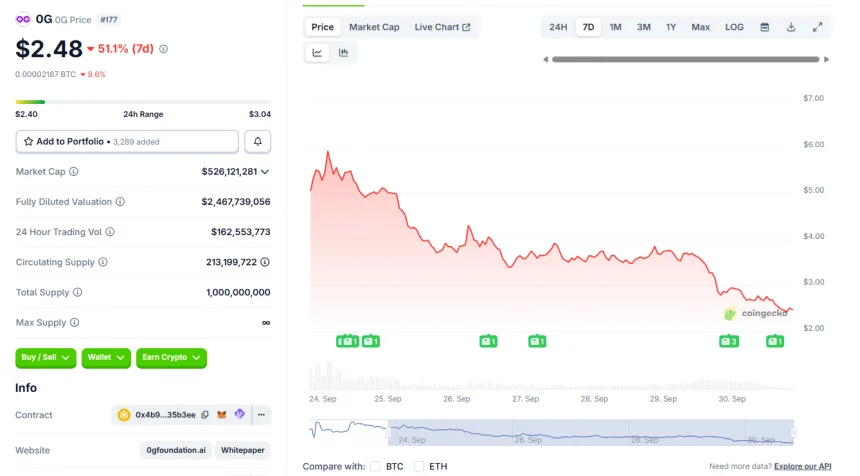
Task: Click the price alert bell icon
Action: tap(257, 142)
